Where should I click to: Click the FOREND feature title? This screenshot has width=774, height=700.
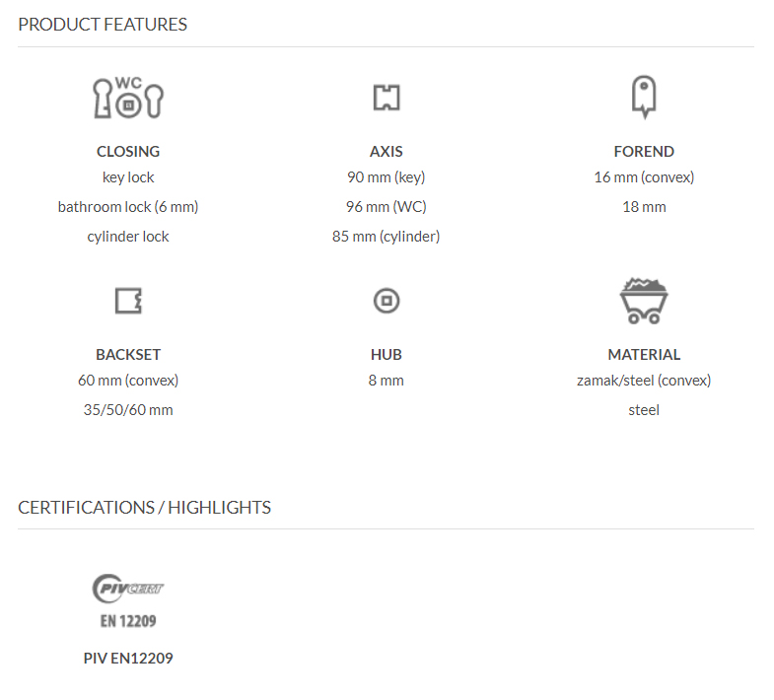644,151
